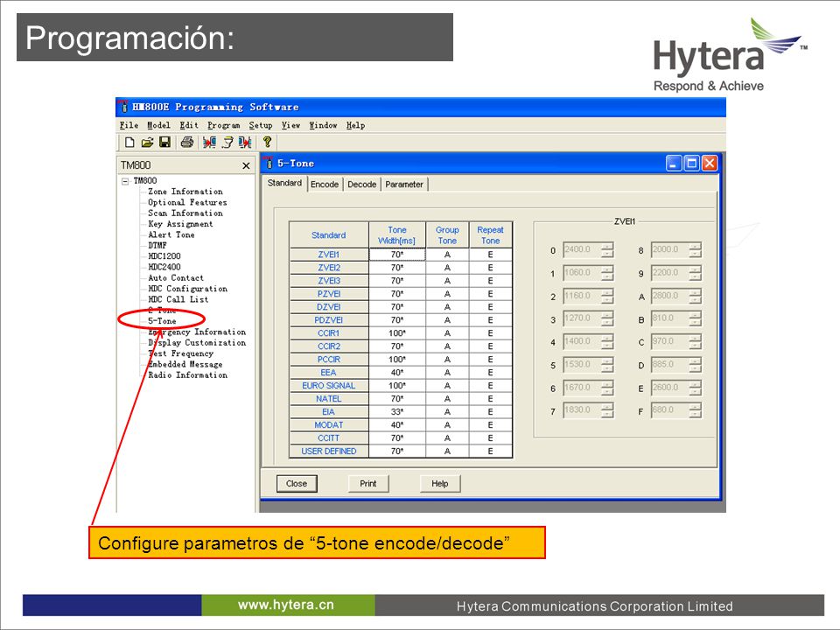Screen dimensions: 840x630
Task: Maximize the 5-Tone window
Action: pyautogui.click(x=691, y=164)
